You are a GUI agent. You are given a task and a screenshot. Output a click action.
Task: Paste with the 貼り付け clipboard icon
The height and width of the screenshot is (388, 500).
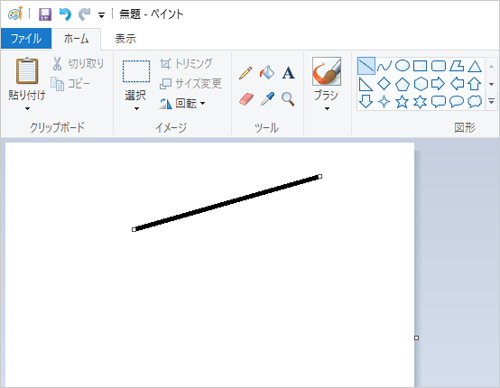27,71
